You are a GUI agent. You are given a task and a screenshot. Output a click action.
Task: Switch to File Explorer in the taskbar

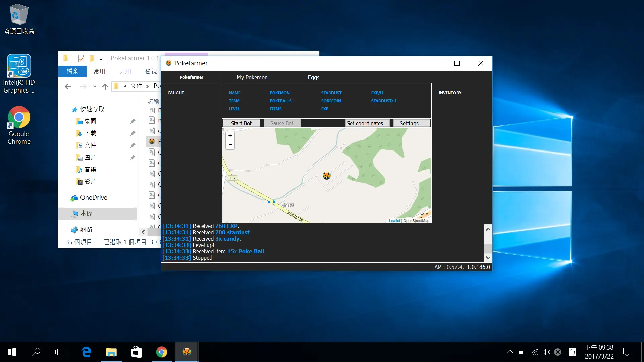point(111,352)
